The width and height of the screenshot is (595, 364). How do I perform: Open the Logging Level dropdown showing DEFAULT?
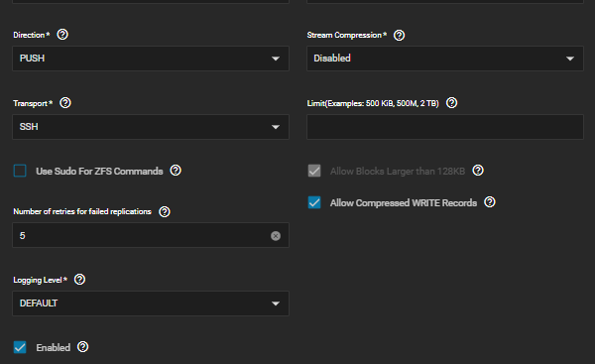click(151, 303)
